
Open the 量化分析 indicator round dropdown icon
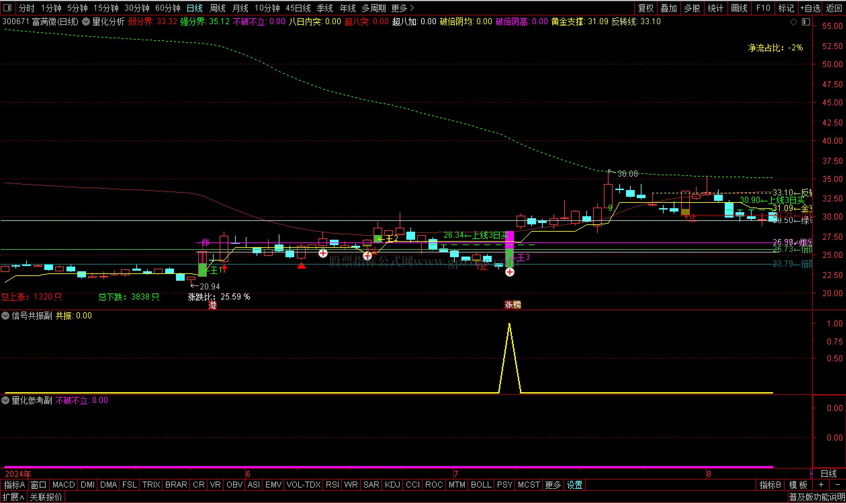pos(86,22)
